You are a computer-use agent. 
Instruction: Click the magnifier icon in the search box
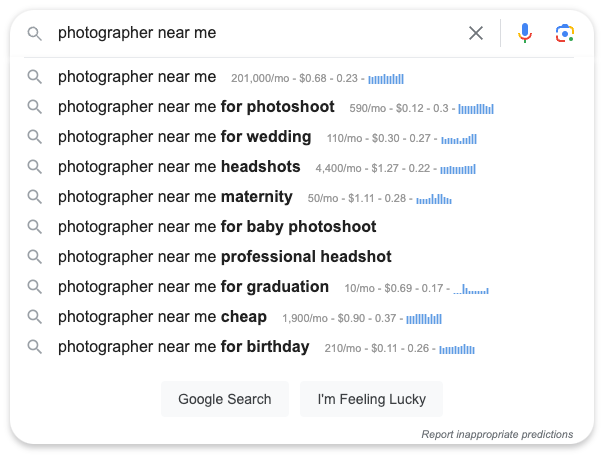34,34
